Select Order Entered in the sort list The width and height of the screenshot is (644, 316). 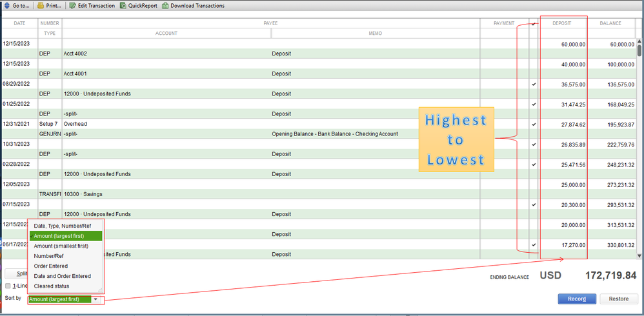51,266
